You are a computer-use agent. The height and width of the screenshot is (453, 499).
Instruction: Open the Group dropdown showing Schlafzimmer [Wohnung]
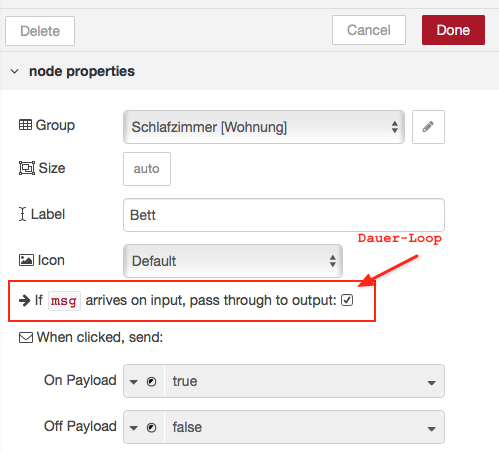click(264, 127)
